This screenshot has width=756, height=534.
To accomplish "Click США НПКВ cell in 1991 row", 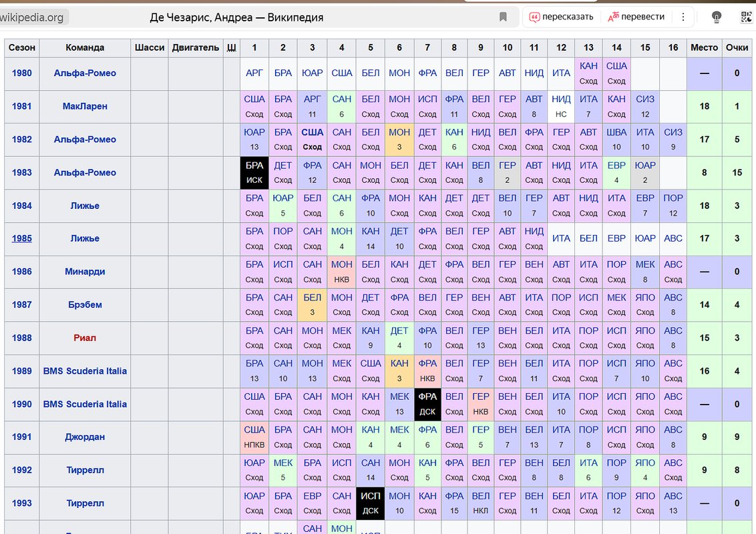I will (254, 437).
